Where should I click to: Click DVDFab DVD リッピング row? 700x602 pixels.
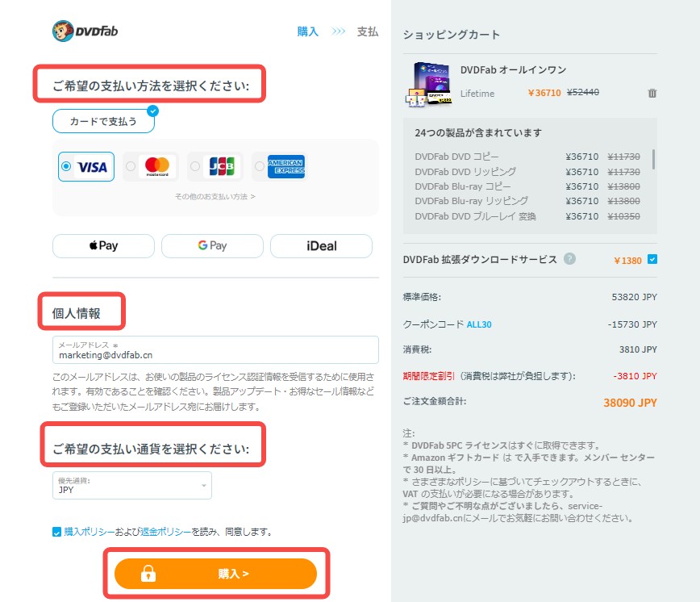click(x=527, y=172)
